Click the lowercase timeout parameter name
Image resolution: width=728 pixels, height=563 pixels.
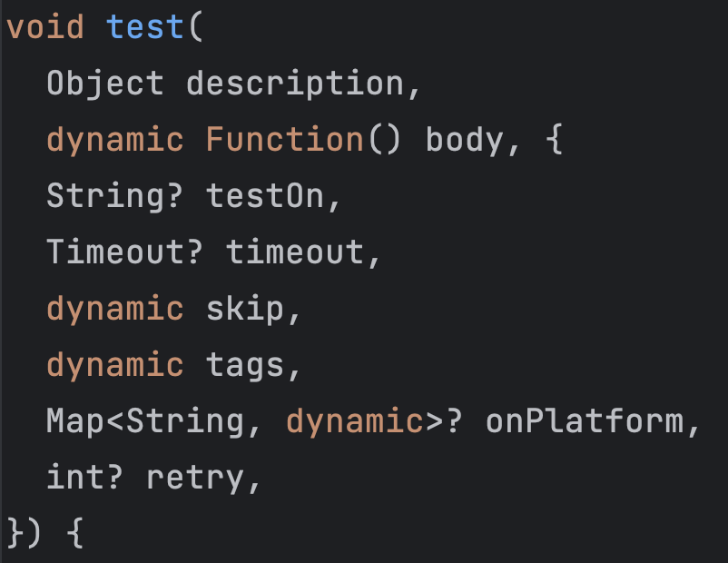tap(295, 252)
